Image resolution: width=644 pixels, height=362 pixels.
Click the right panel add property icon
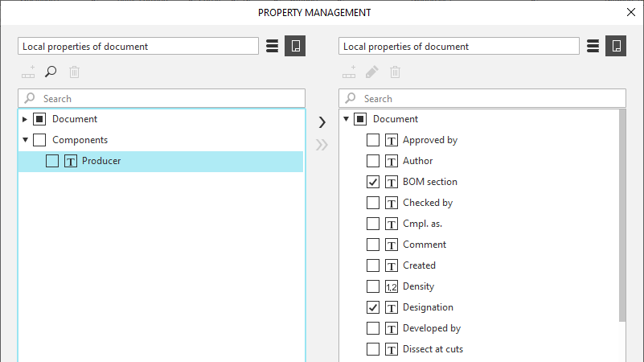click(349, 72)
